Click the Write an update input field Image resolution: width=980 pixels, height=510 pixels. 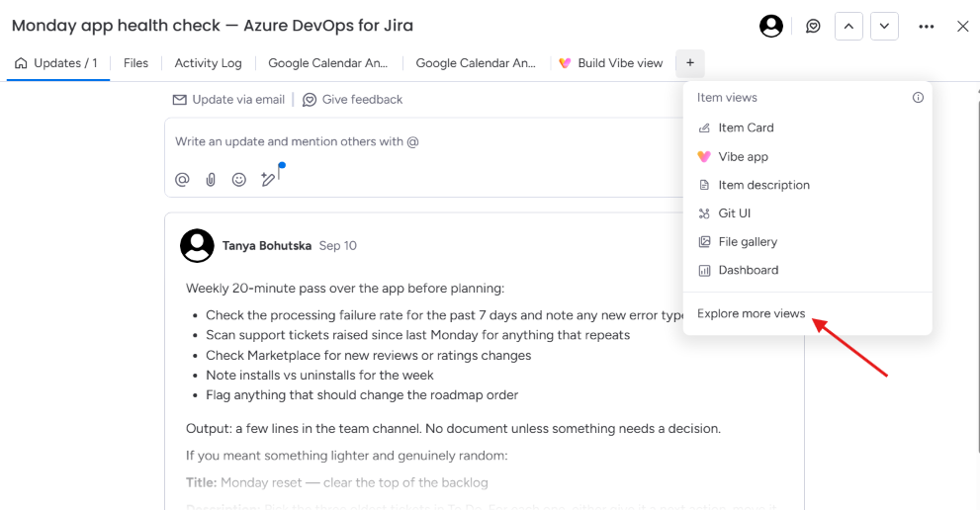click(425, 142)
